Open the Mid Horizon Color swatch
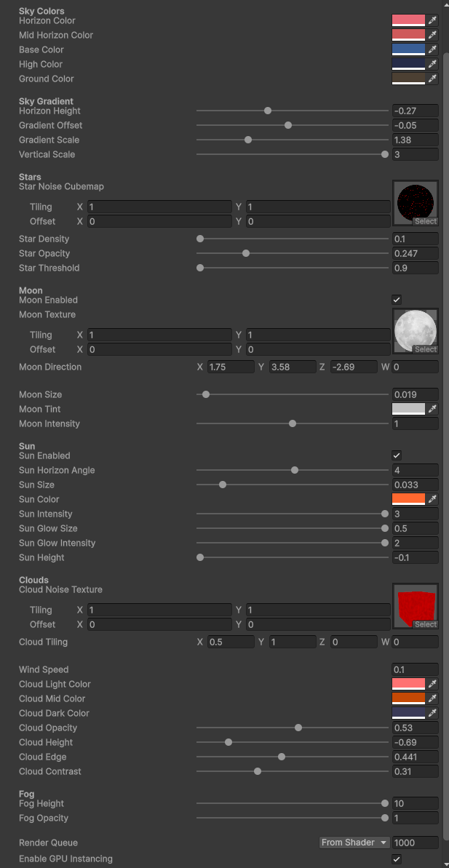The height and width of the screenshot is (868, 449). tap(408, 35)
